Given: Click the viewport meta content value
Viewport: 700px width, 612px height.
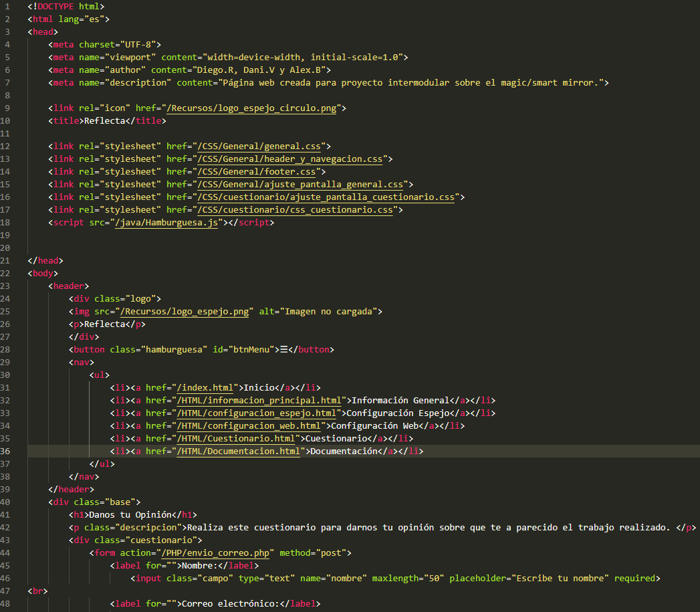Looking at the screenshot, I should click(303, 57).
